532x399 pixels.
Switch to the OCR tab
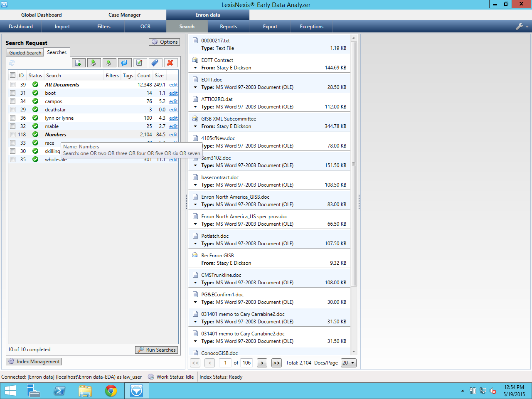145,27
